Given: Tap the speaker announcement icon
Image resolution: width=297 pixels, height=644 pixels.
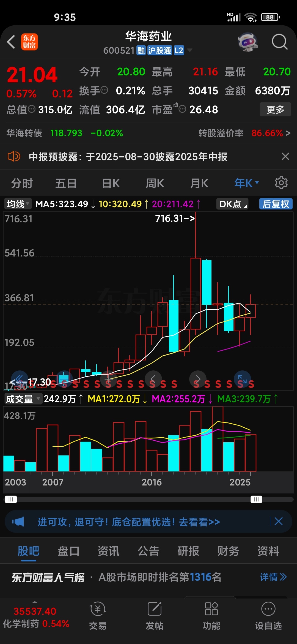Looking at the screenshot, I should (x=14, y=157).
